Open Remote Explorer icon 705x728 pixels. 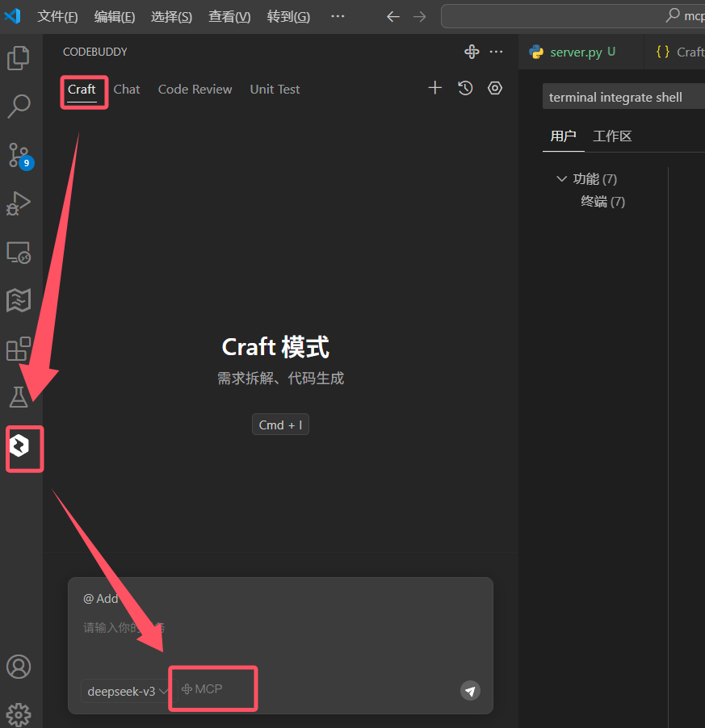point(19,253)
